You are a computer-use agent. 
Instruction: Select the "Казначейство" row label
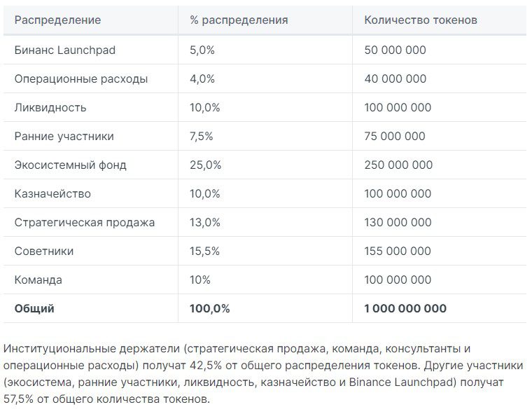[x=52, y=194]
